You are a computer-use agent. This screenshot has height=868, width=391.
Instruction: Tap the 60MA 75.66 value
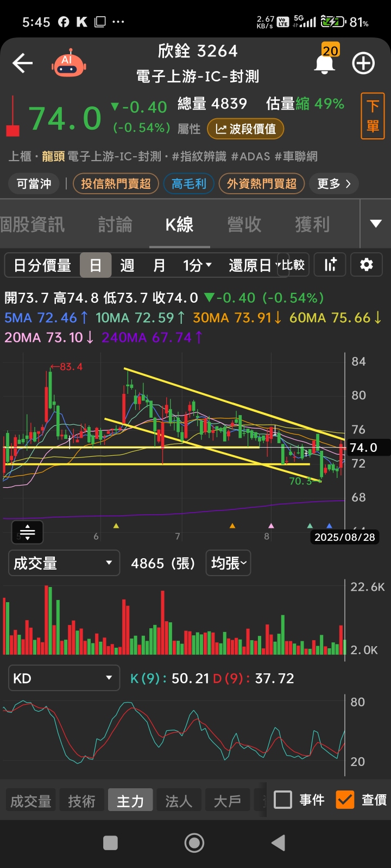click(336, 317)
